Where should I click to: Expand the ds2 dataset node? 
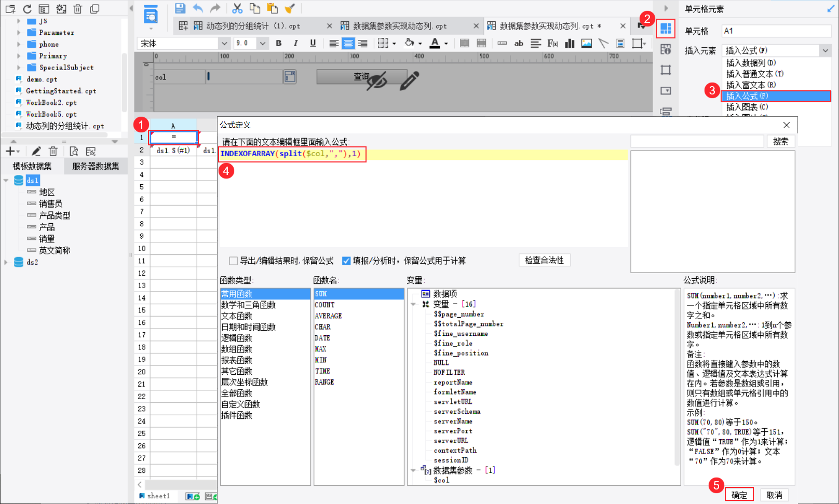pyautogui.click(x=6, y=262)
